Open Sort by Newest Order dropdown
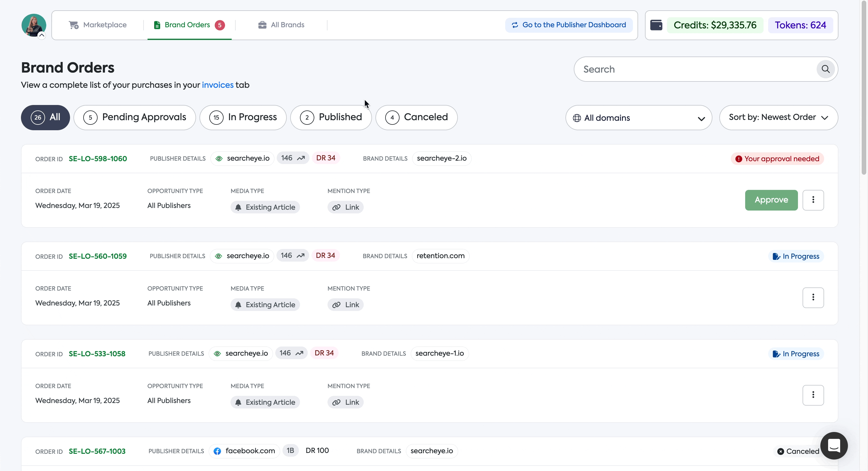This screenshot has width=868, height=471. (778, 117)
